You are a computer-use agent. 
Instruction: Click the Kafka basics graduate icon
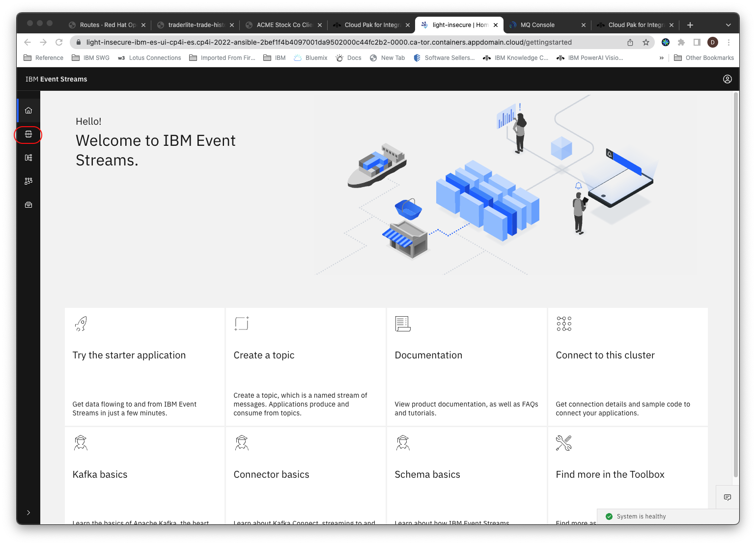81,443
